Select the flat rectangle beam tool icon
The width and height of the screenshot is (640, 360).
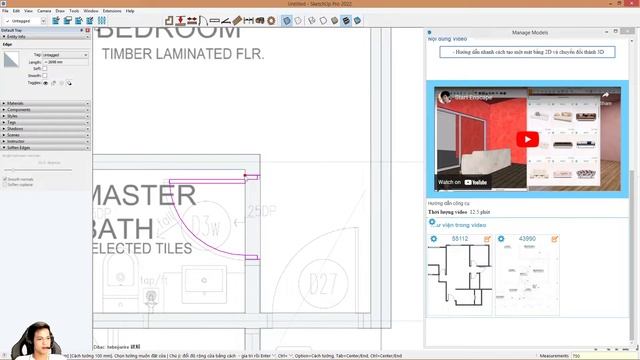point(214,20)
